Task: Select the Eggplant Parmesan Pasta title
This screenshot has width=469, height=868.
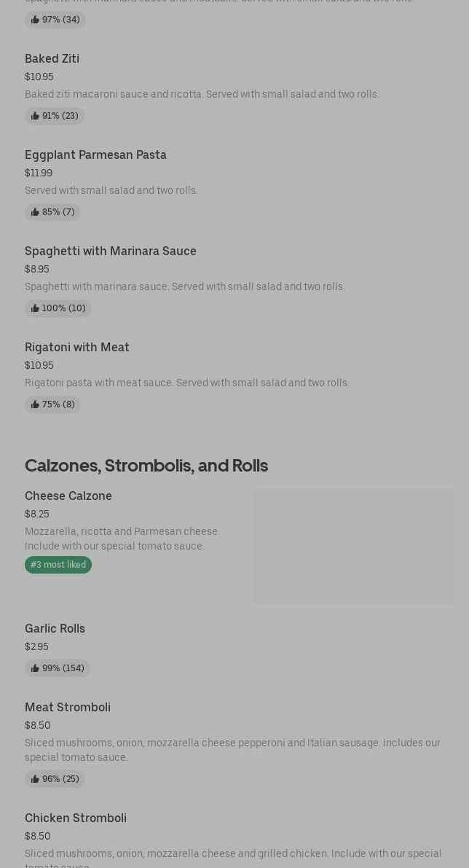Action: (95, 155)
